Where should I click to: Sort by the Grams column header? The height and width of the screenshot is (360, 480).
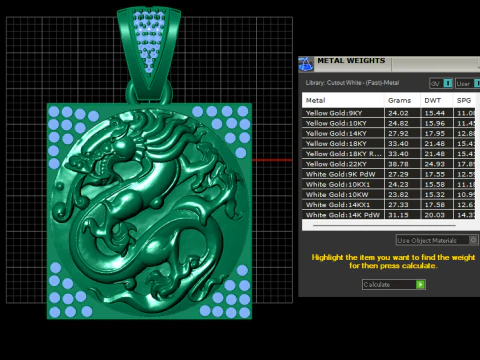click(402, 100)
